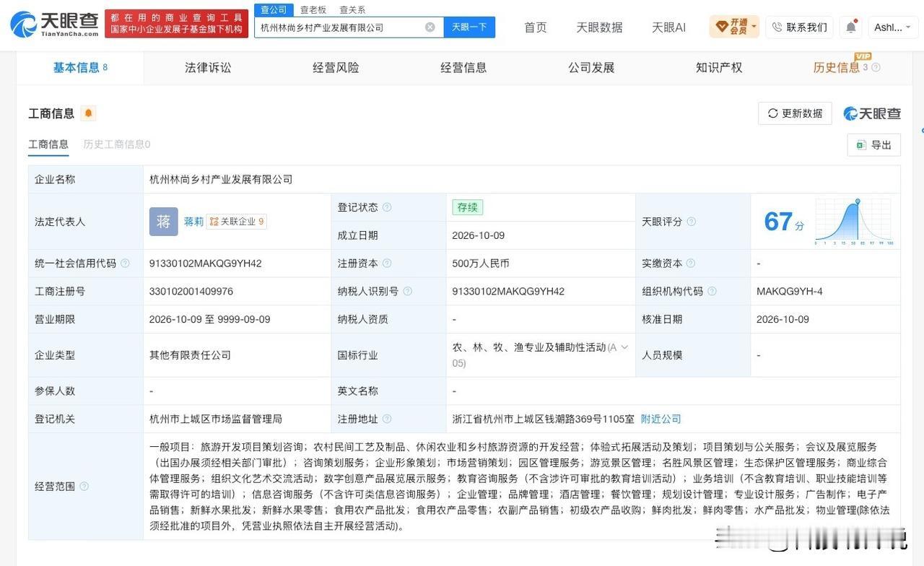Open the 开通会员 membership dropdown
This screenshot has height=566, width=924.
[734, 27]
